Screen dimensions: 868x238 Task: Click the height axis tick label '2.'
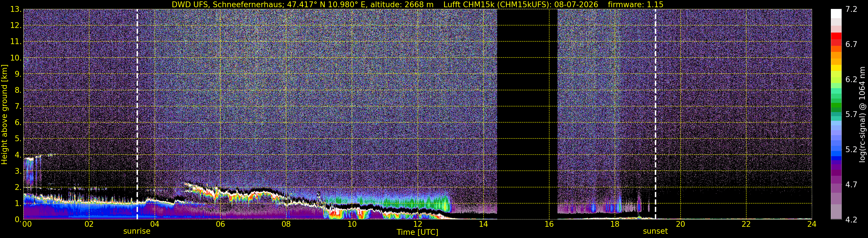(x=18, y=188)
